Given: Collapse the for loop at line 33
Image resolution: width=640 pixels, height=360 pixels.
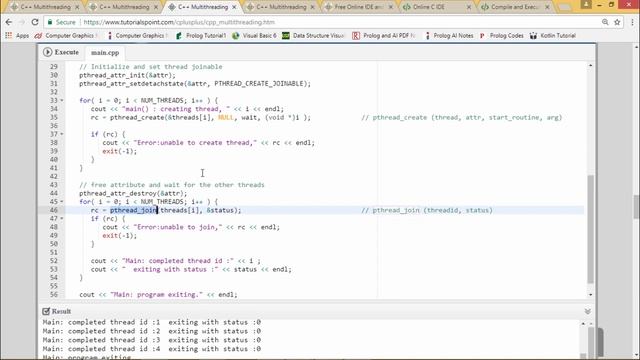Looking at the screenshot, I should coord(62,100).
